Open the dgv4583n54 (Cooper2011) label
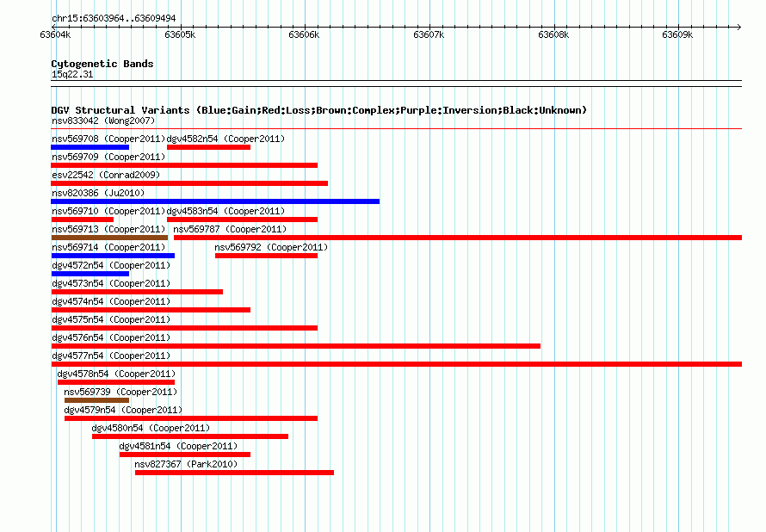 (x=225, y=211)
